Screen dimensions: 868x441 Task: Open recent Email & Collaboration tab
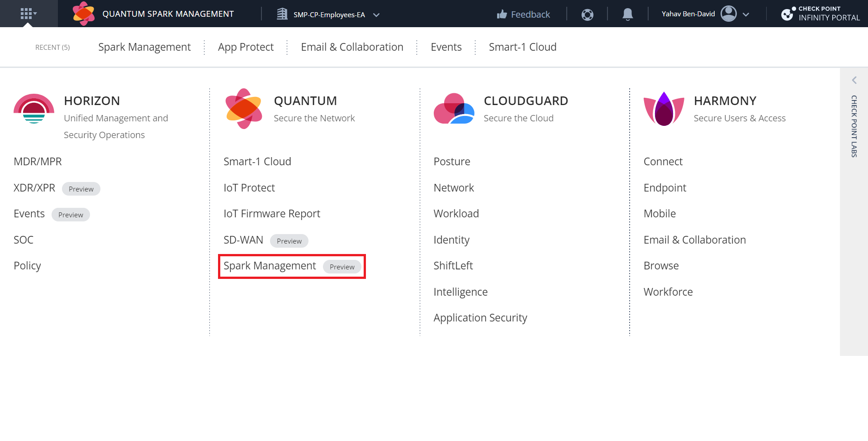[352, 47]
